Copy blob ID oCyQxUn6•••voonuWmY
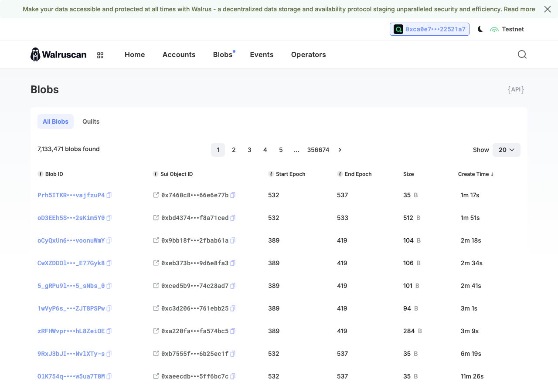Screen dimensions: 558x392 click(x=109, y=240)
